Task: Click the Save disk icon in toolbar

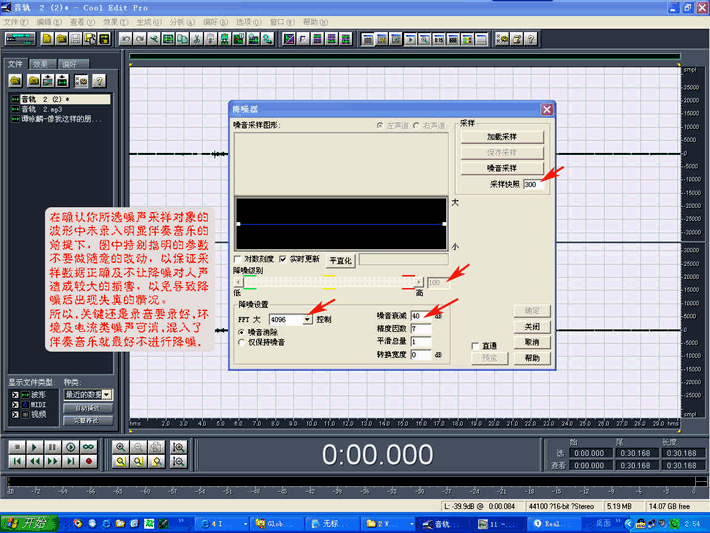Action: pos(77,39)
